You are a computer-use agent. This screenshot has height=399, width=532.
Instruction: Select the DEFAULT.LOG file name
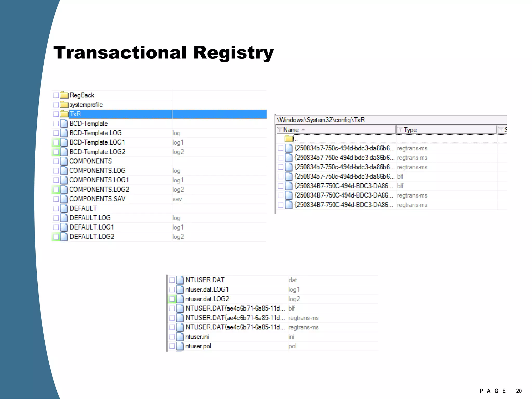(90, 218)
